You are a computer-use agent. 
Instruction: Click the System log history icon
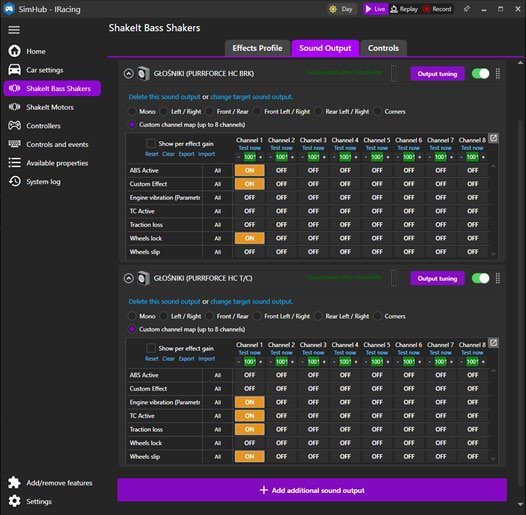pyautogui.click(x=14, y=181)
